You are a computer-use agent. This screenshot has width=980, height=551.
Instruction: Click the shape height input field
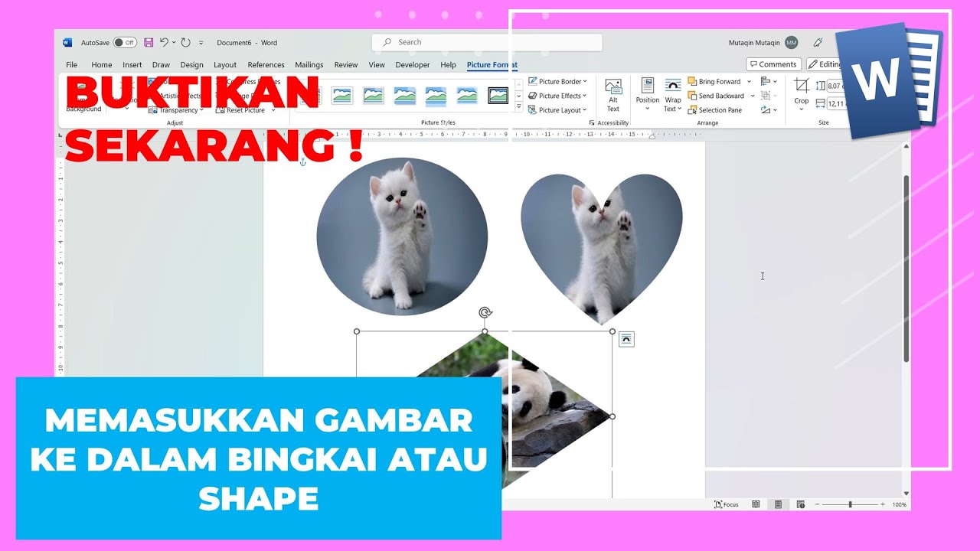coord(835,86)
